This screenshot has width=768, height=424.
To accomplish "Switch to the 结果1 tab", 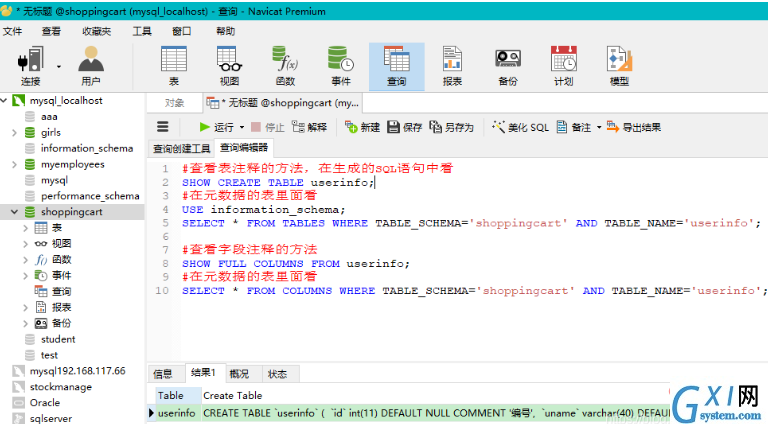I will [203, 373].
